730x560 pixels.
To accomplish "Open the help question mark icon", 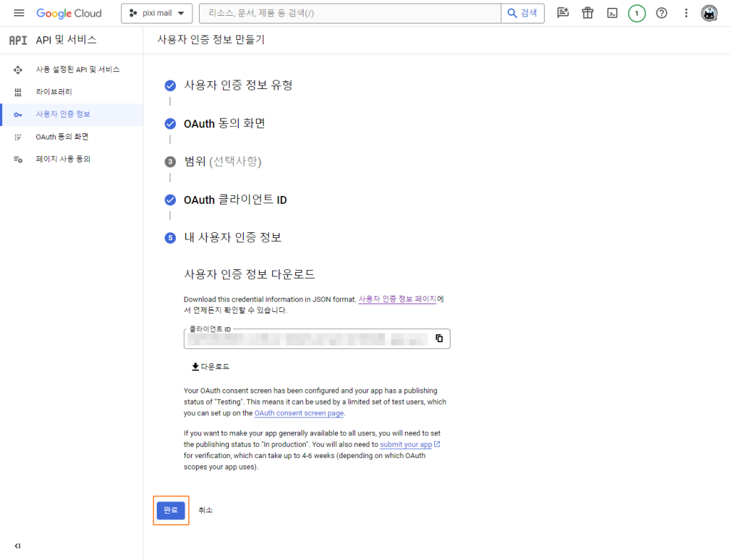I will point(662,14).
